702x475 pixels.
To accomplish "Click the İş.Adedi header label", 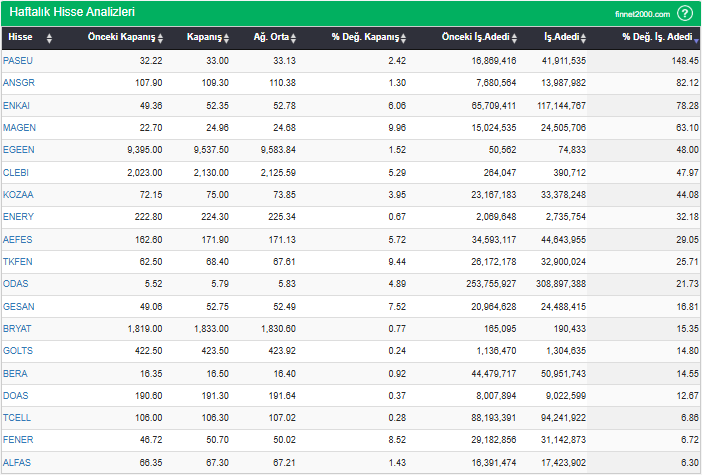I will pyautogui.click(x=561, y=37).
